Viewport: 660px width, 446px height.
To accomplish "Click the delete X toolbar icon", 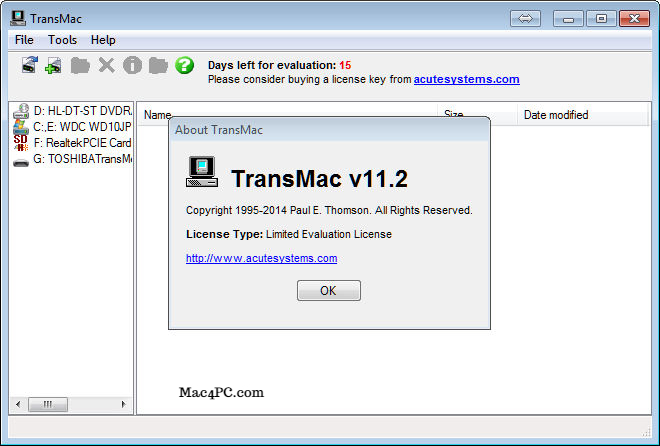I will tap(106, 65).
